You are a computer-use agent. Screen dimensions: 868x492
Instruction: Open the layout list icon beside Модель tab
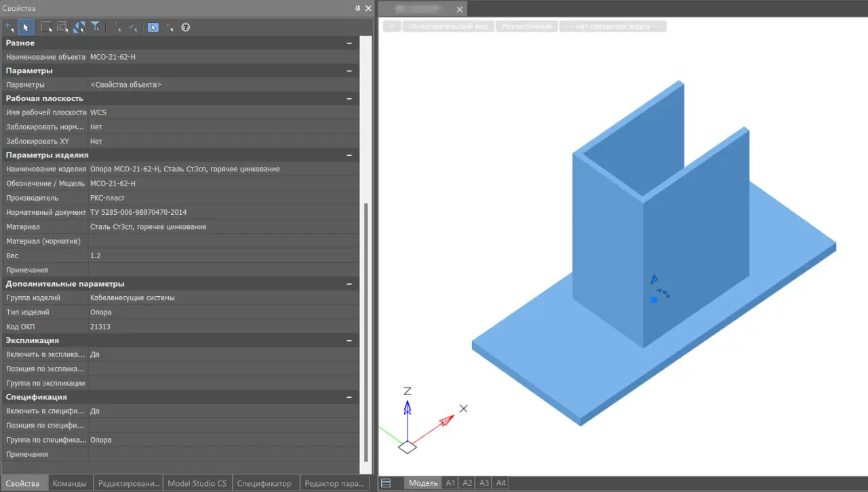[x=386, y=483]
